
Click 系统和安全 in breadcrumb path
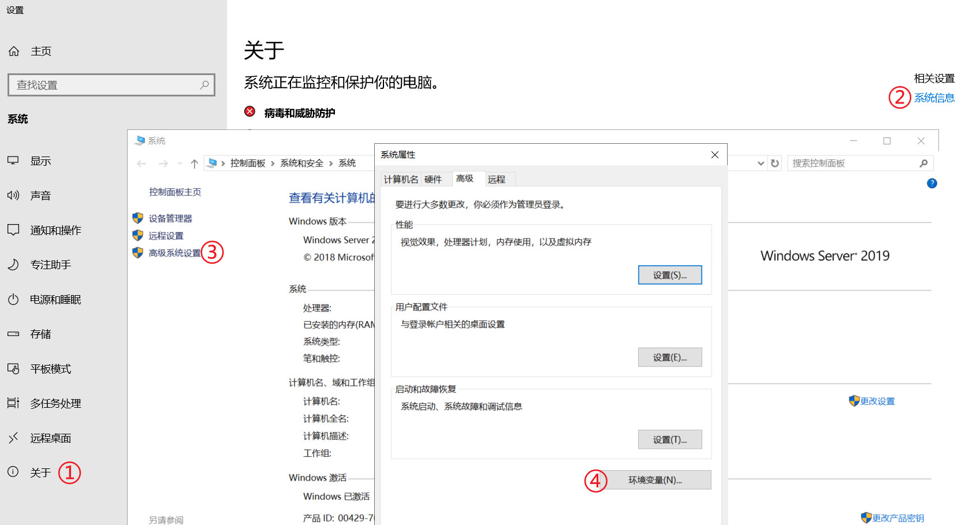click(x=301, y=163)
